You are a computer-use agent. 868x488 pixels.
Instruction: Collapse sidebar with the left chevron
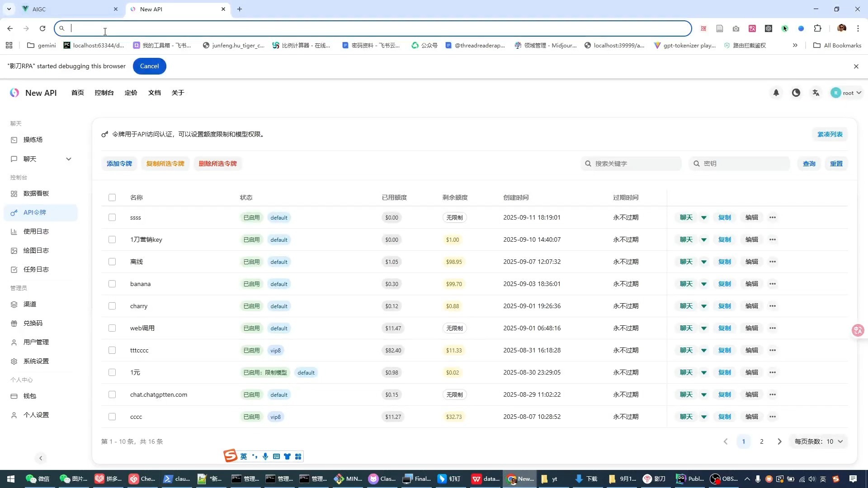tap(41, 458)
